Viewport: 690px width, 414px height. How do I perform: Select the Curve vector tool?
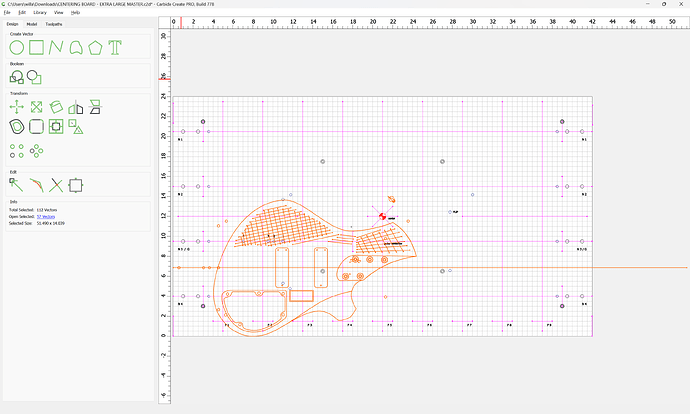[x=76, y=48]
